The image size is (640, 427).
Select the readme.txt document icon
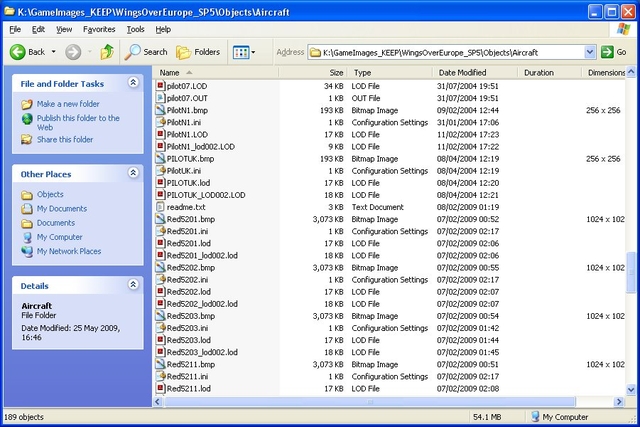(160, 207)
